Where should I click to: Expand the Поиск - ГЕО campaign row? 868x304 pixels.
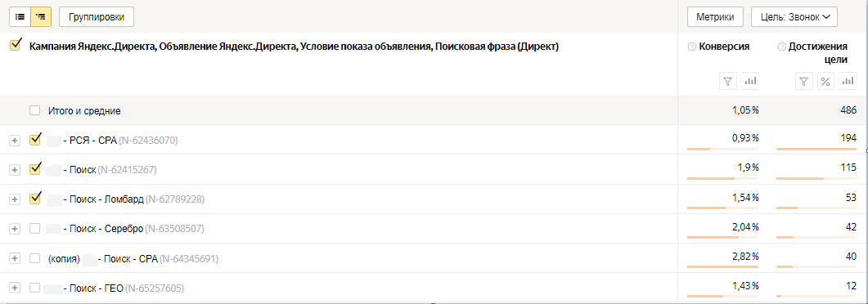[x=15, y=288]
